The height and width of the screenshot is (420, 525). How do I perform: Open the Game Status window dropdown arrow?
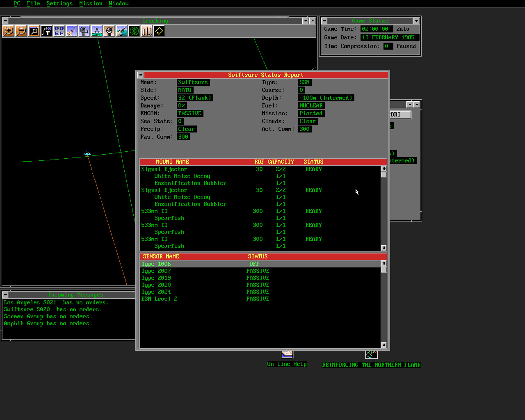tap(416, 21)
